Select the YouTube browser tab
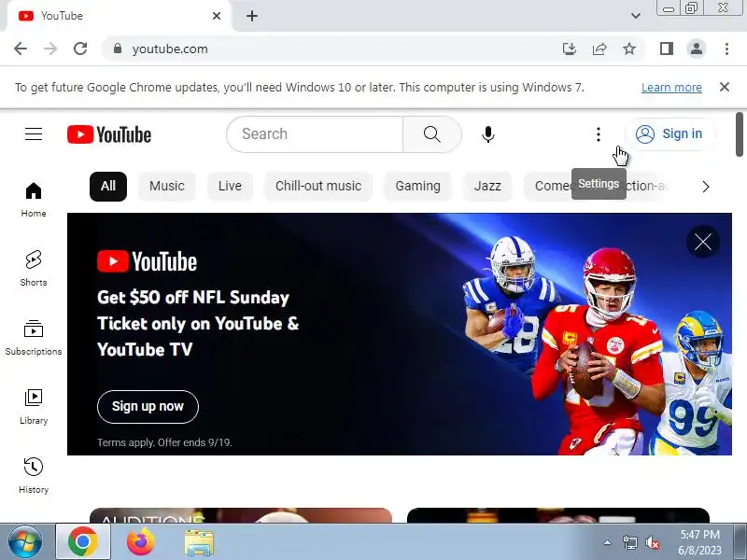 pyautogui.click(x=120, y=16)
